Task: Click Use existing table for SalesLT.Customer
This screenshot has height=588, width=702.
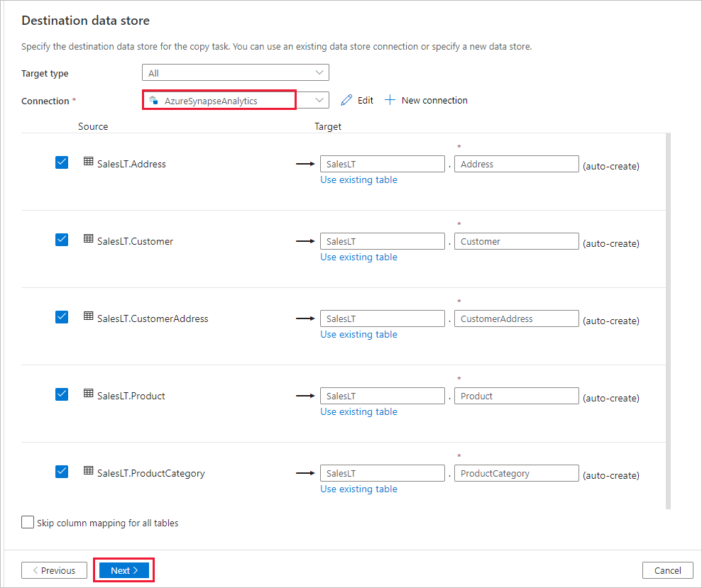Action: pos(358,257)
